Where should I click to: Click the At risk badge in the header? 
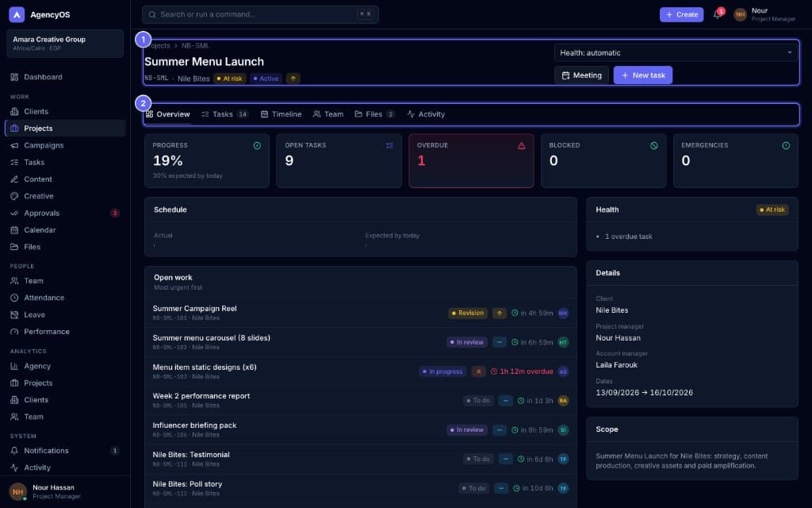tap(229, 79)
